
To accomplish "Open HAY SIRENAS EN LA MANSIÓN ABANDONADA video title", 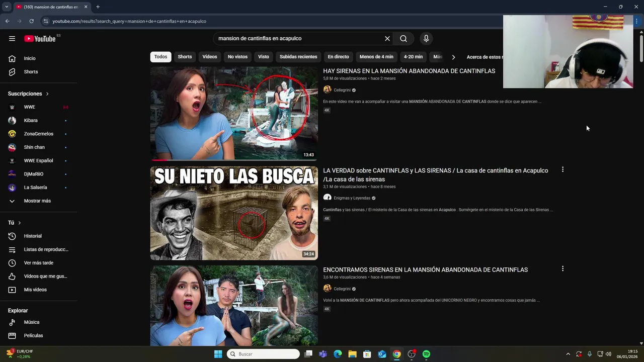I will [409, 71].
